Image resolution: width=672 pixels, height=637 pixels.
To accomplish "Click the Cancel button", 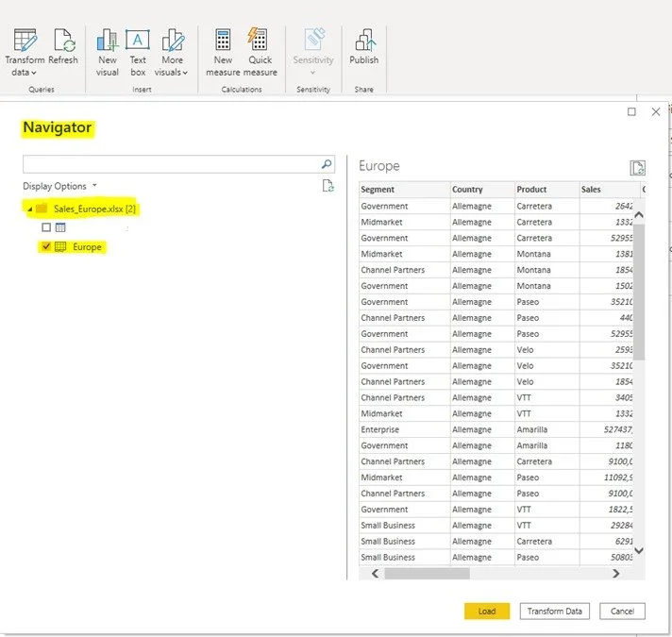I will 622,612.
